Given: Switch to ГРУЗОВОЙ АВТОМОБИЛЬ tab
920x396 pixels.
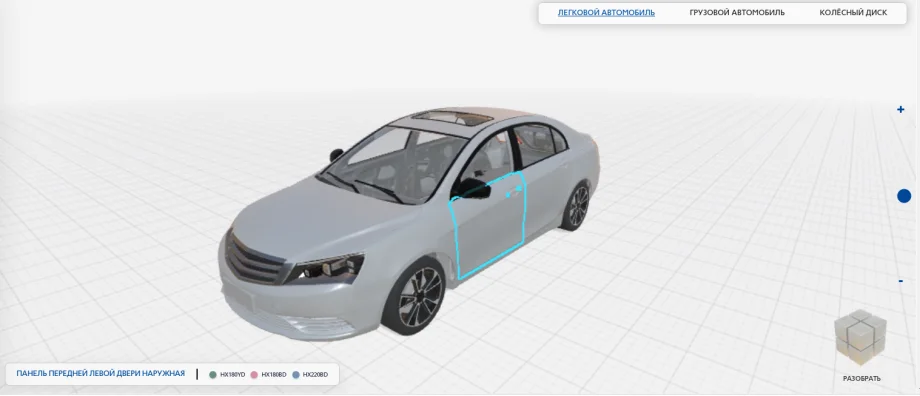Looking at the screenshot, I should pyautogui.click(x=737, y=12).
